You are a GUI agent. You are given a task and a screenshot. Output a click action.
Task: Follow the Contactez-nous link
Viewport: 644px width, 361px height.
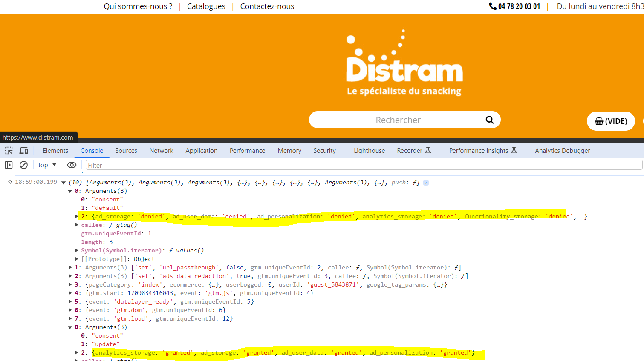267,6
